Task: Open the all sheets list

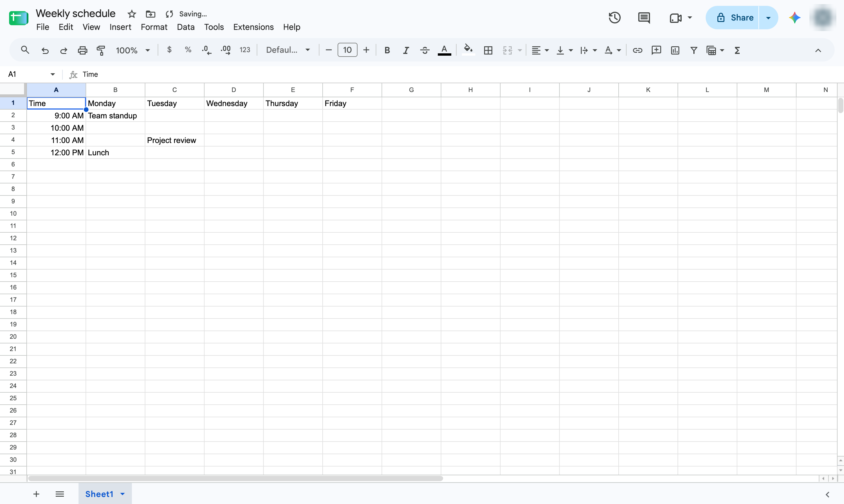Action: coord(60,494)
